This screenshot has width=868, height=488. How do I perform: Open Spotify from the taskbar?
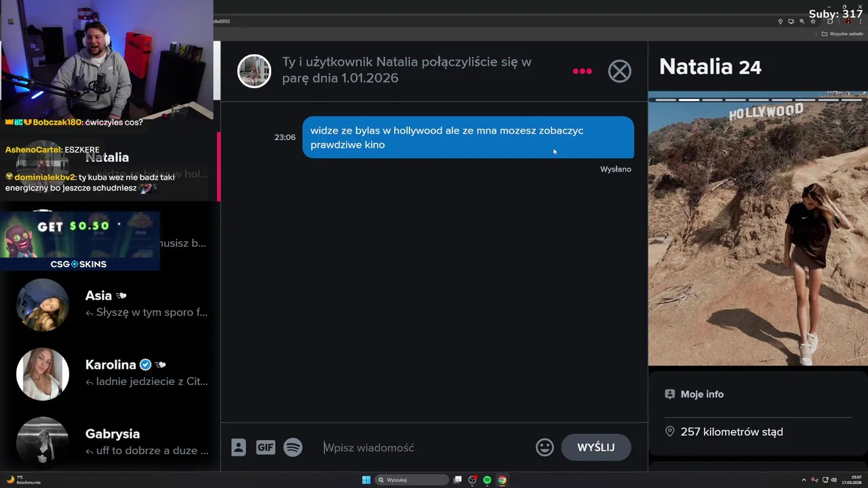487,480
